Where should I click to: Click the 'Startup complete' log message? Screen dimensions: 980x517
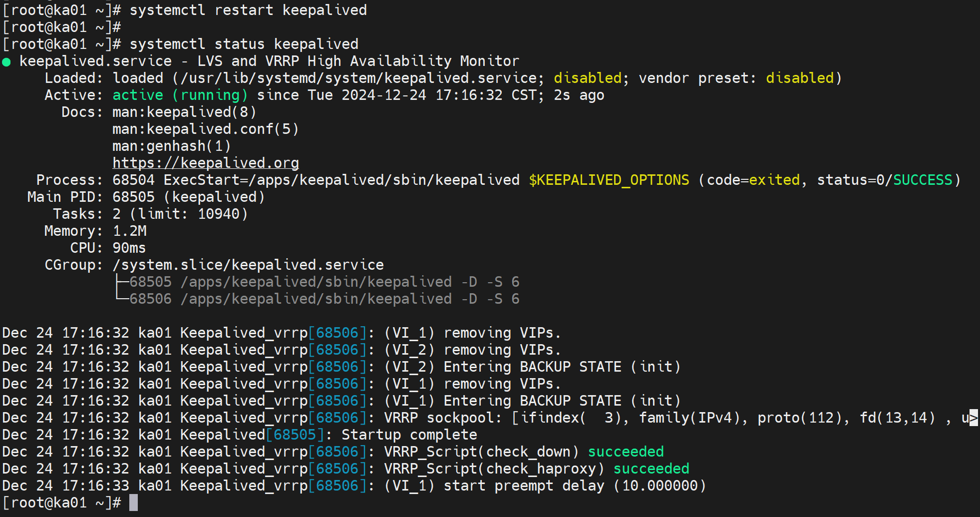(409, 435)
